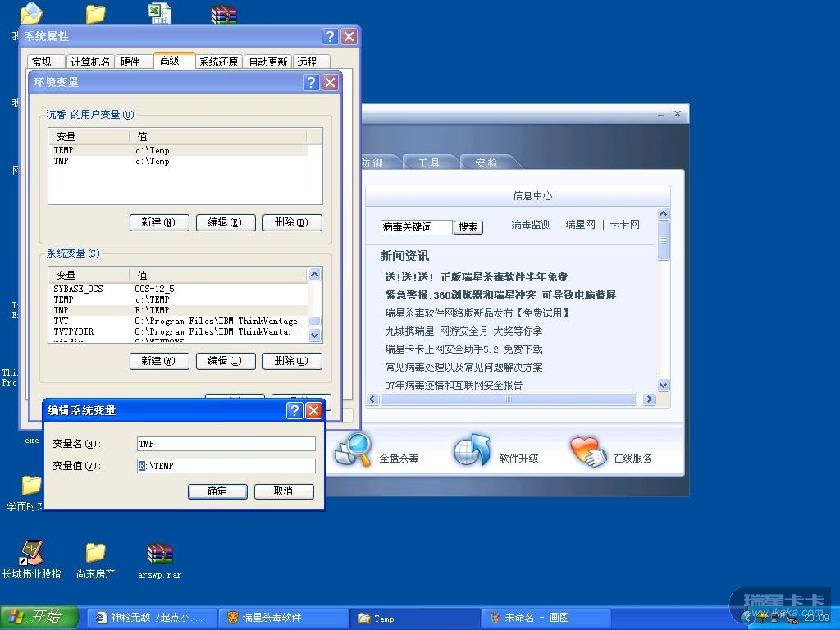Open news 瑞星杀毒软件网络版新品发布
The width and height of the screenshot is (840, 630).
(x=477, y=313)
